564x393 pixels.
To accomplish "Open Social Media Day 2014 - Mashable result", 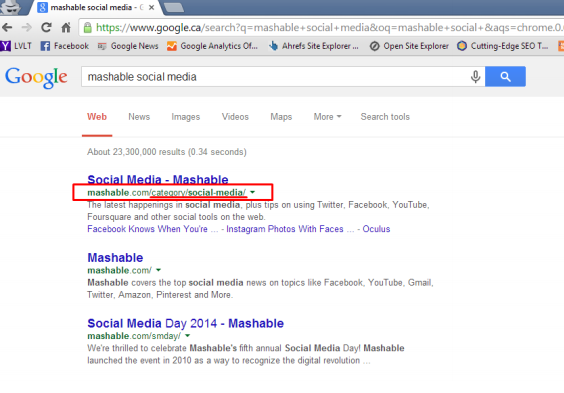I will pyautogui.click(x=186, y=323).
